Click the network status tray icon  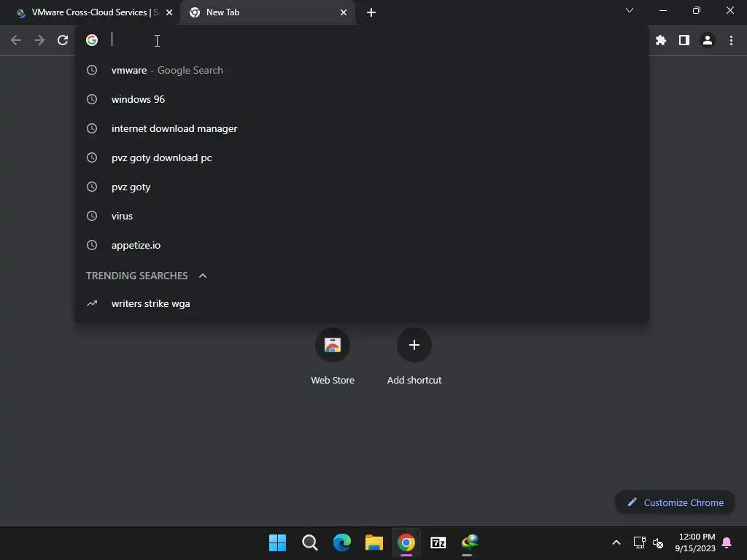coord(639,542)
